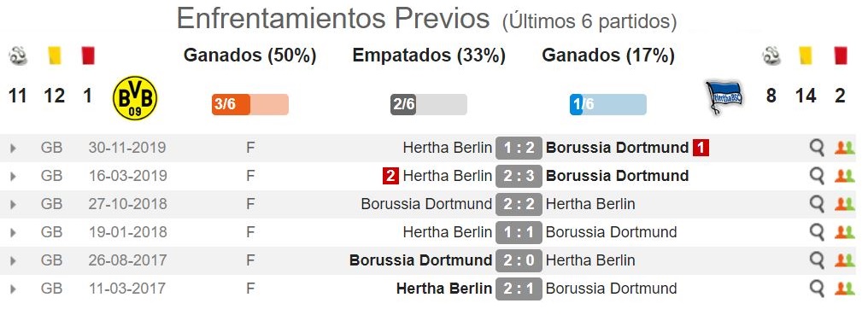Click the orange 3/6 wins bar
Viewport: 868px width, 315px height.
coord(250,105)
